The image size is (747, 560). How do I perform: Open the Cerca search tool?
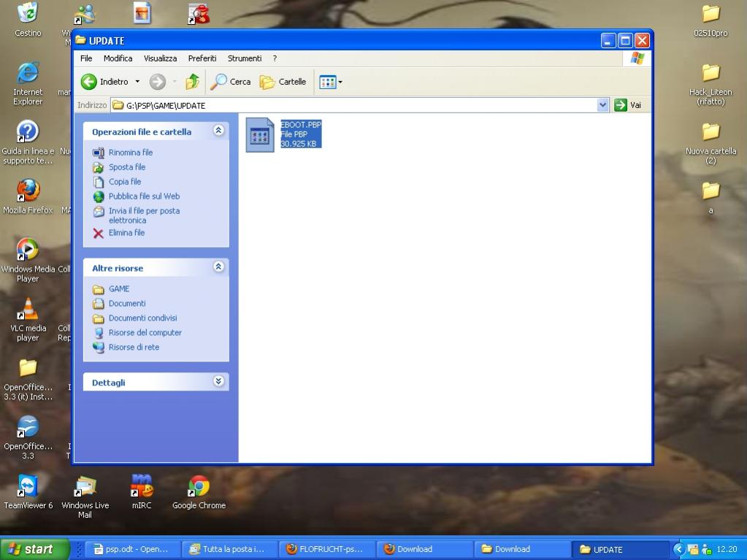pos(230,82)
